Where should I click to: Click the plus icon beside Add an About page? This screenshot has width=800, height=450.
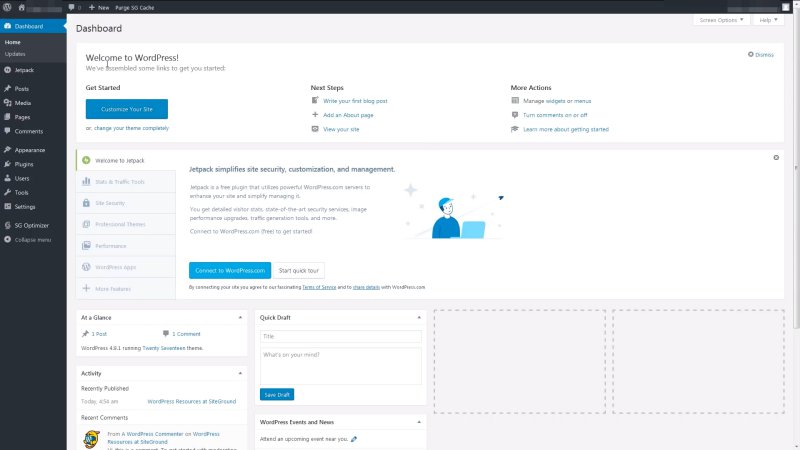[315, 115]
